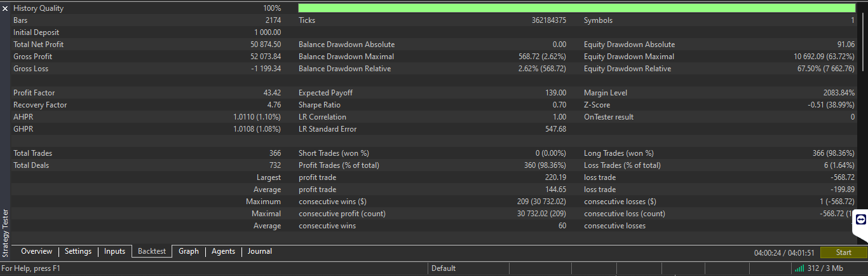Viewport: 868px width, 276px height.
Task: Select the Backtest tab
Action: point(153,252)
